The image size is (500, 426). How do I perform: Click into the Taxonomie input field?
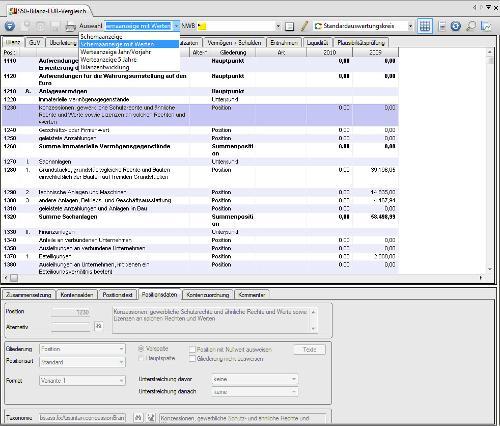click(82, 418)
